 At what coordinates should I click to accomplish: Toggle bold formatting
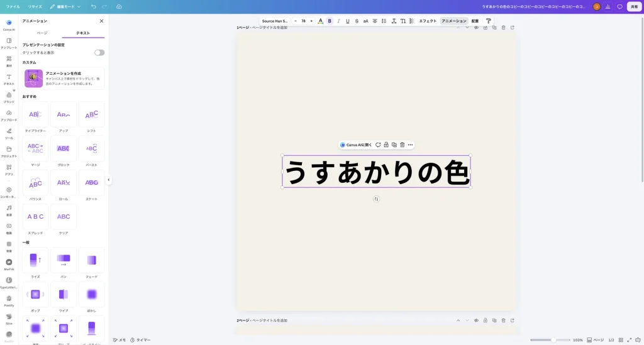(330, 21)
